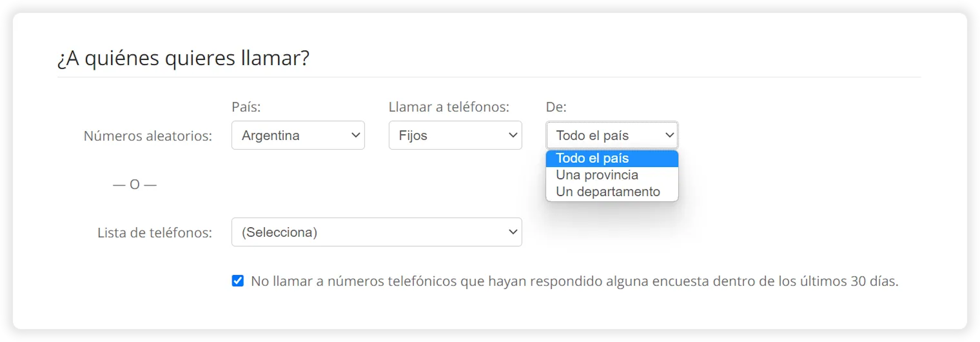Uncheck the no-call 30 days checkbox
Screen dimensions: 980x342
(238, 281)
